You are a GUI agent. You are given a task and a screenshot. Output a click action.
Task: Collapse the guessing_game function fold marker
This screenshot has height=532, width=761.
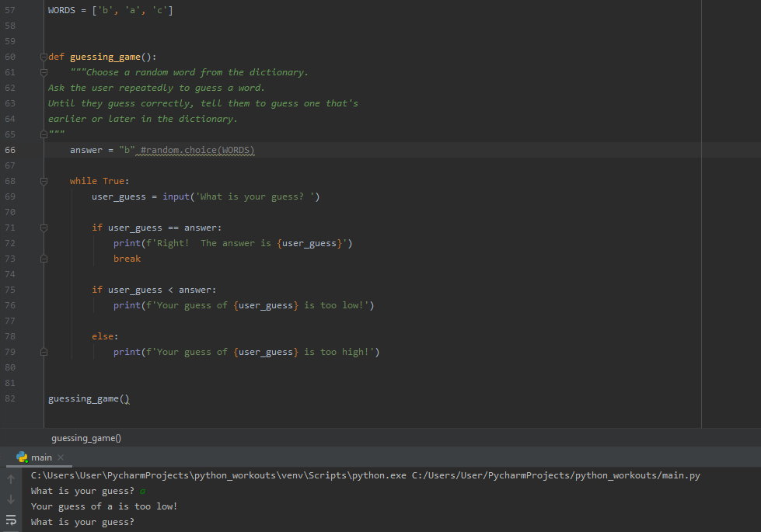click(44, 57)
